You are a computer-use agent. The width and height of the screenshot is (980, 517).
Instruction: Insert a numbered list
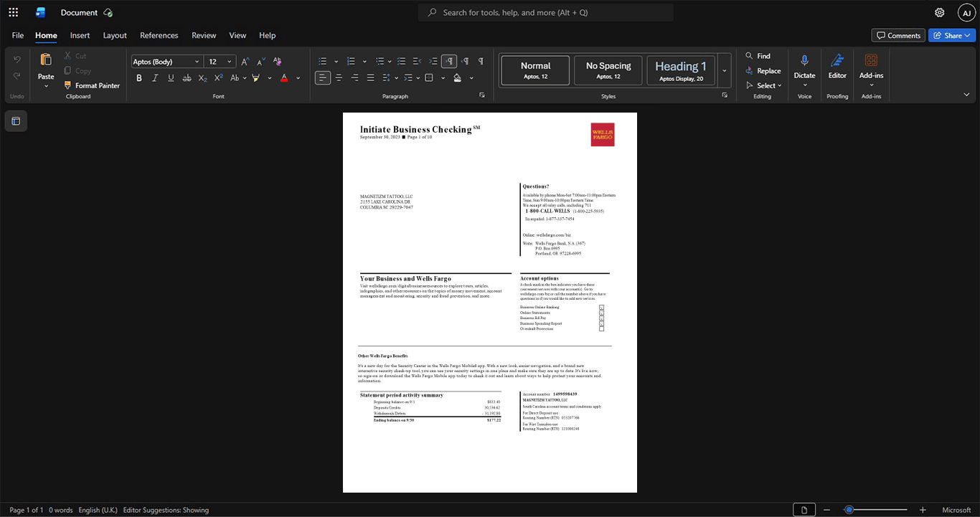(351, 62)
